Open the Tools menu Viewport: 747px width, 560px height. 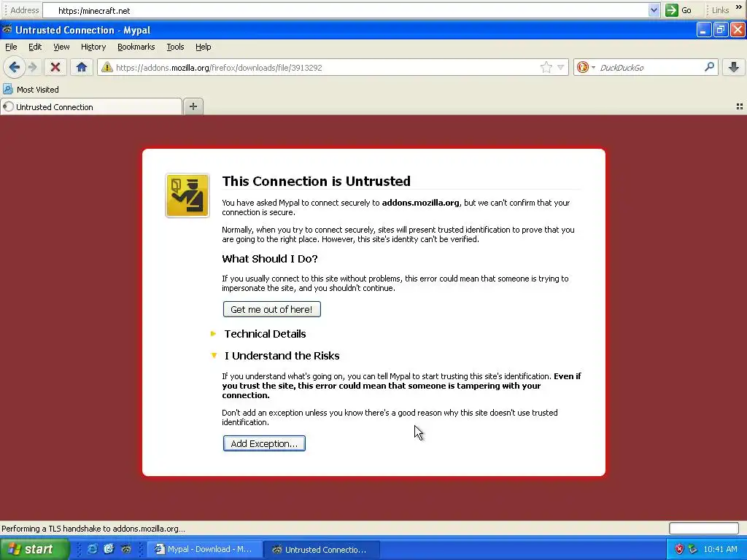click(175, 47)
